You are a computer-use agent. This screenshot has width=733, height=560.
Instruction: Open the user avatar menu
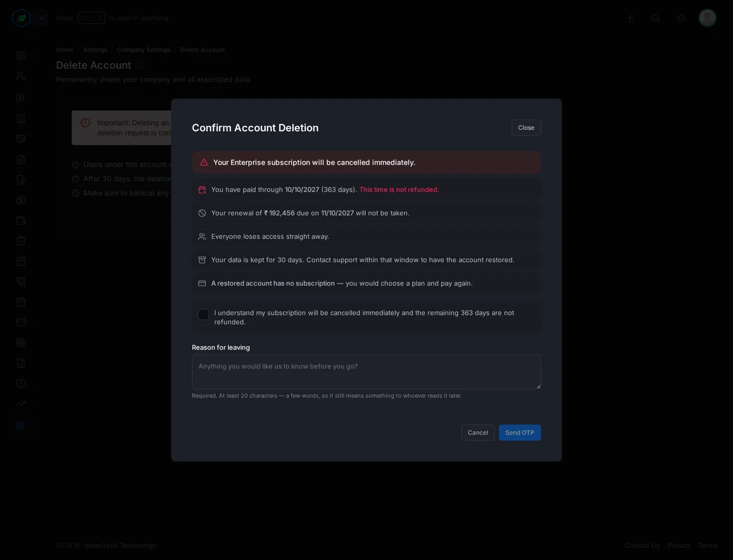[x=708, y=18]
